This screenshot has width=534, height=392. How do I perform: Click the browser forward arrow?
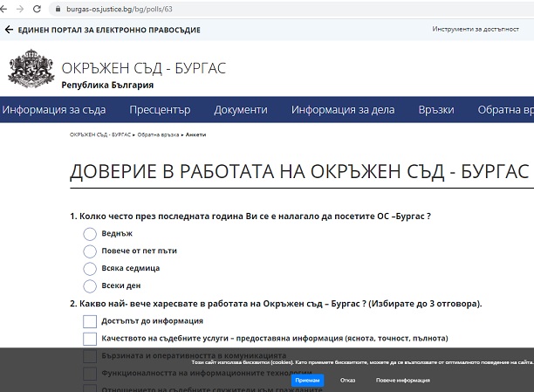click(20, 9)
